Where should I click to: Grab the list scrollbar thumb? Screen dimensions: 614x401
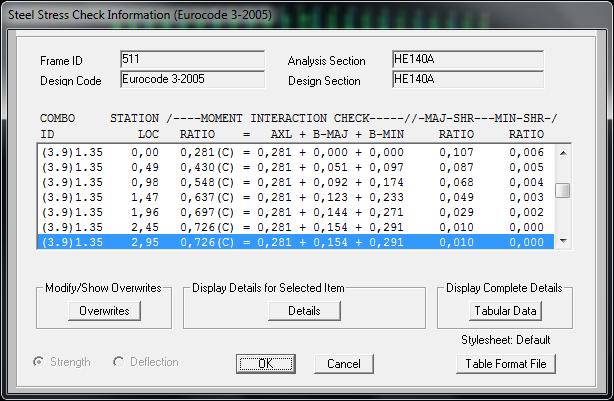click(x=563, y=191)
